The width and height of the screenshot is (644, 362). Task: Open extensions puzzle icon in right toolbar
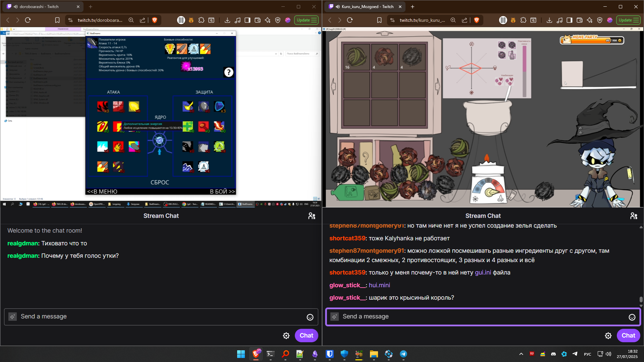click(523, 20)
